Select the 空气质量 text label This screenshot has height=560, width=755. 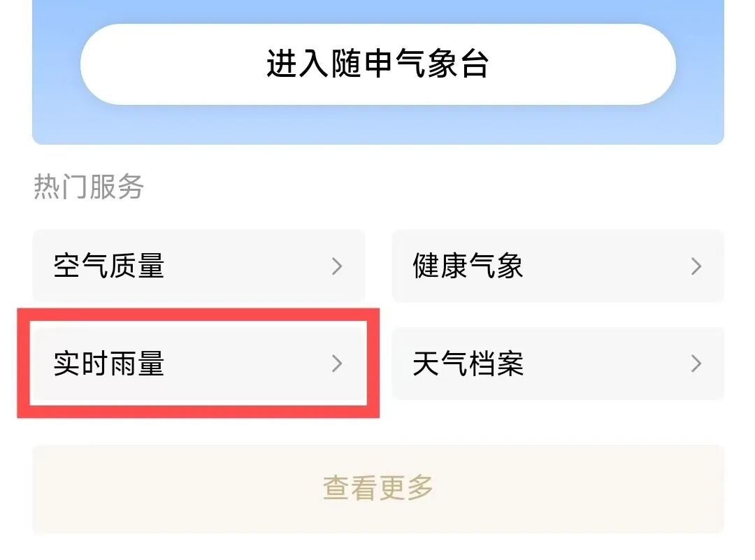click(109, 266)
